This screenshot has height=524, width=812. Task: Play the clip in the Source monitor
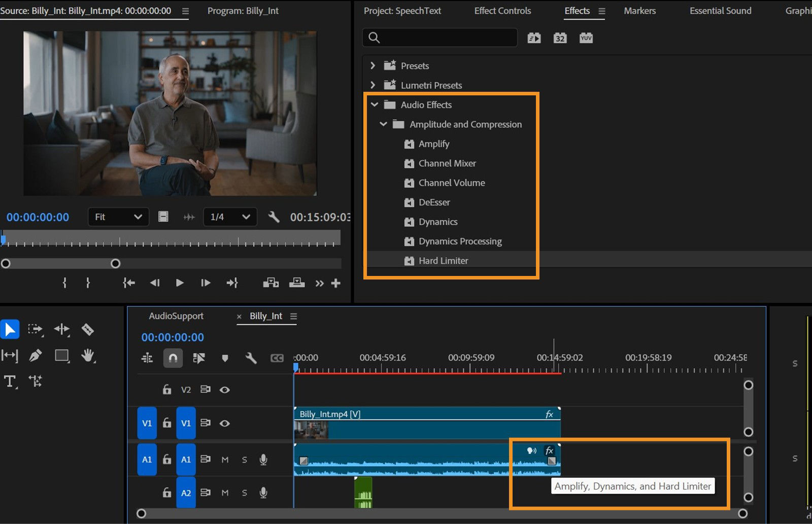tap(180, 283)
